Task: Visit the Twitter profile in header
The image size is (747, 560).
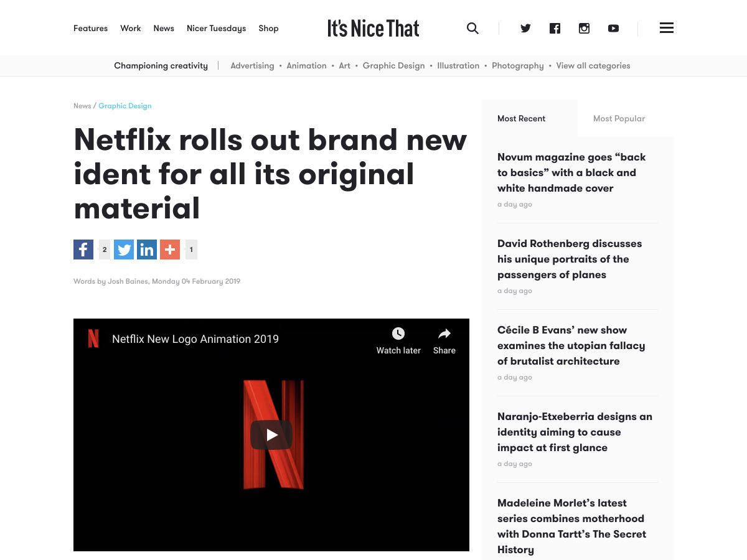Action: click(x=525, y=28)
